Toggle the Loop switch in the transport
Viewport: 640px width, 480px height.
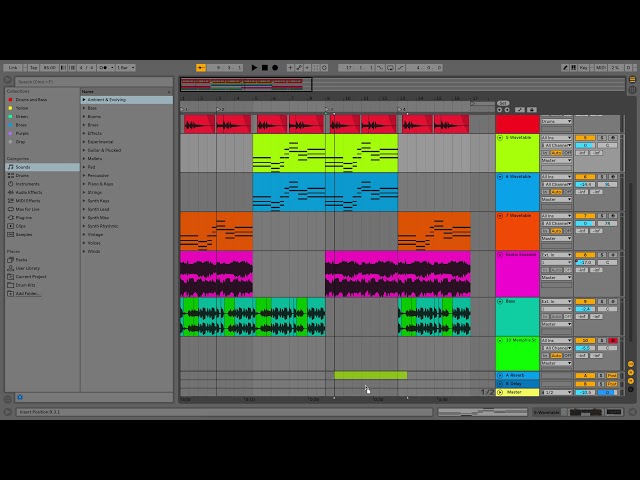(390, 68)
